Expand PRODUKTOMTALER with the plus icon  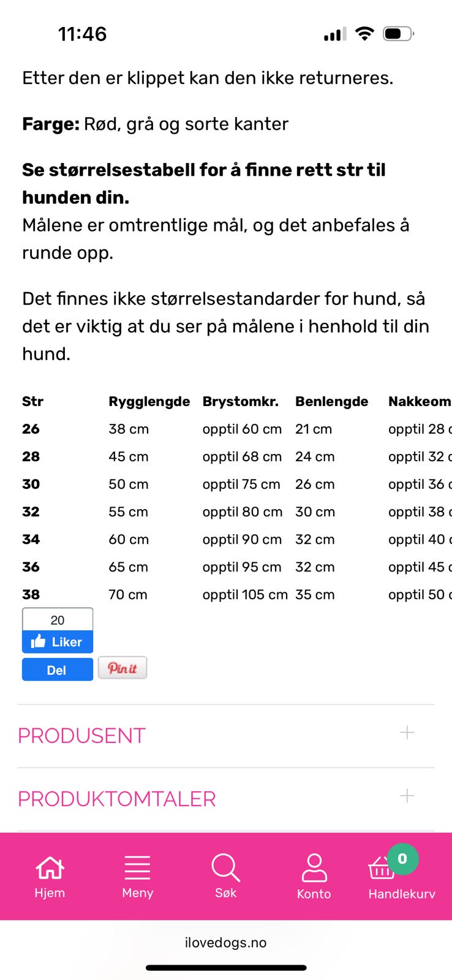click(x=407, y=796)
